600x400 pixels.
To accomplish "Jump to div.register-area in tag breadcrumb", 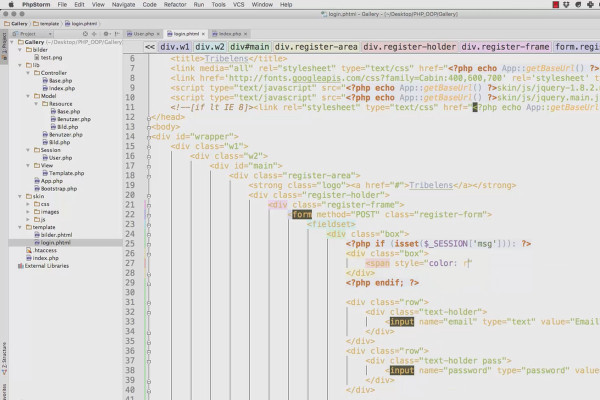I will click(x=316, y=47).
